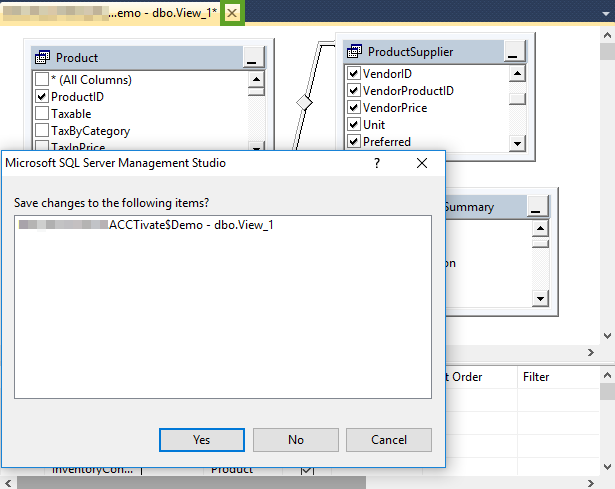Close the Save changes dialog

(x=422, y=163)
